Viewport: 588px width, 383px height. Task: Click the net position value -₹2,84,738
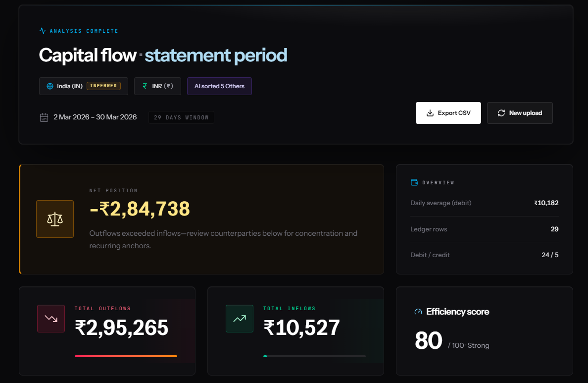(140, 209)
